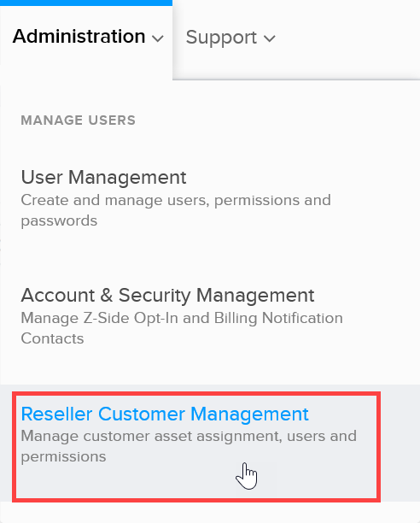The image size is (420, 523).
Task: Click 'Contacts' under Account & Security Management
Action: click(52, 338)
